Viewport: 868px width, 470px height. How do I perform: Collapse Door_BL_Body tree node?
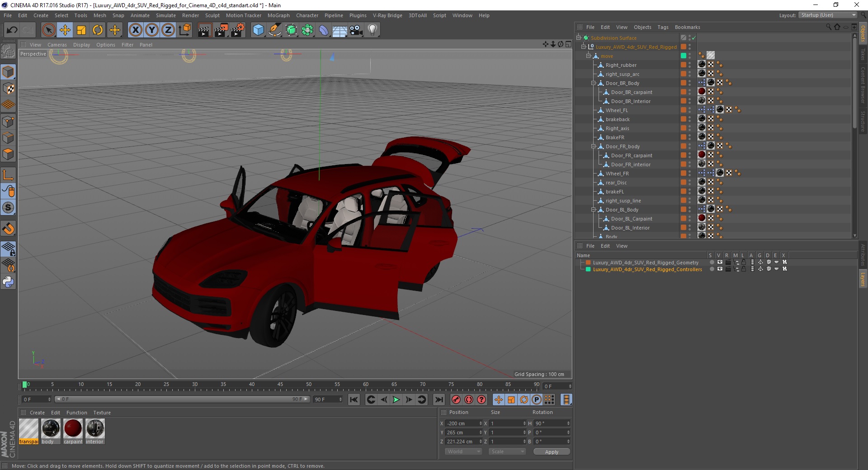(594, 210)
